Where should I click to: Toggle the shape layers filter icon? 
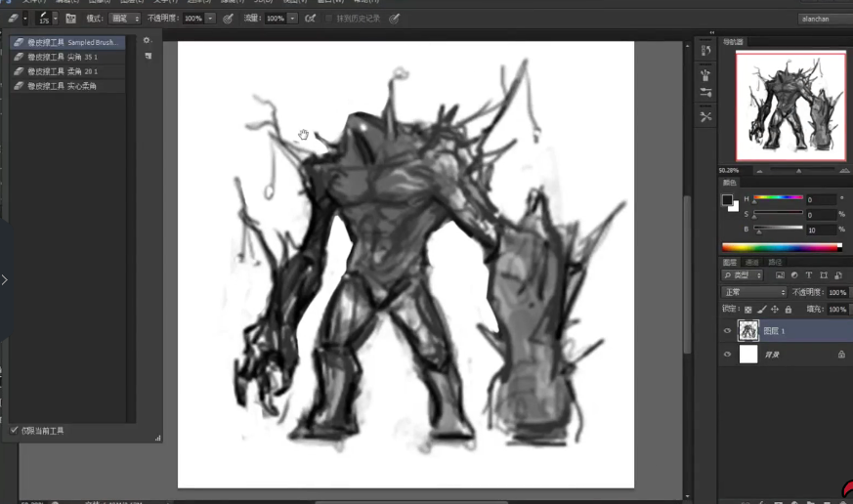(824, 275)
